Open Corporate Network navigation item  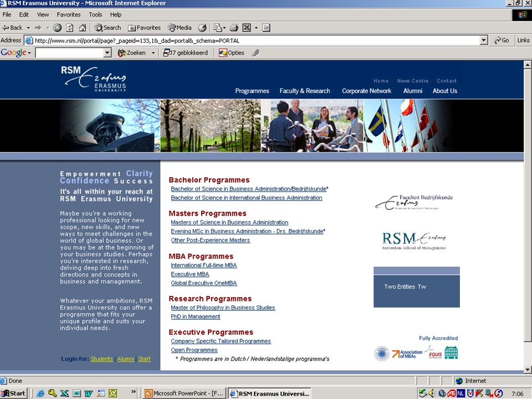366,91
